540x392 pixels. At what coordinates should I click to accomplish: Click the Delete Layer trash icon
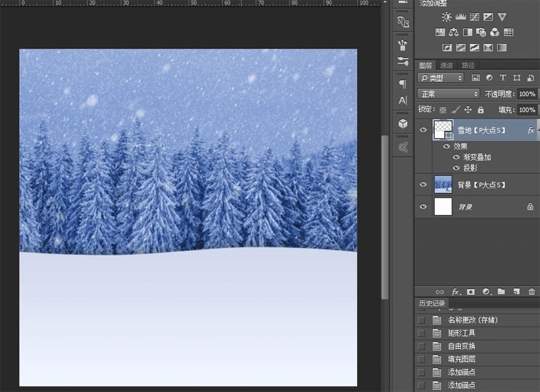[531, 291]
